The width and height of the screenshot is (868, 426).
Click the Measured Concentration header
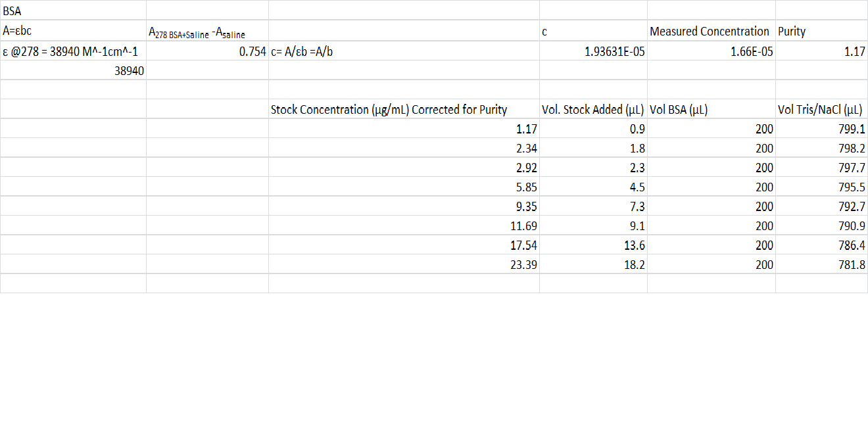click(711, 31)
